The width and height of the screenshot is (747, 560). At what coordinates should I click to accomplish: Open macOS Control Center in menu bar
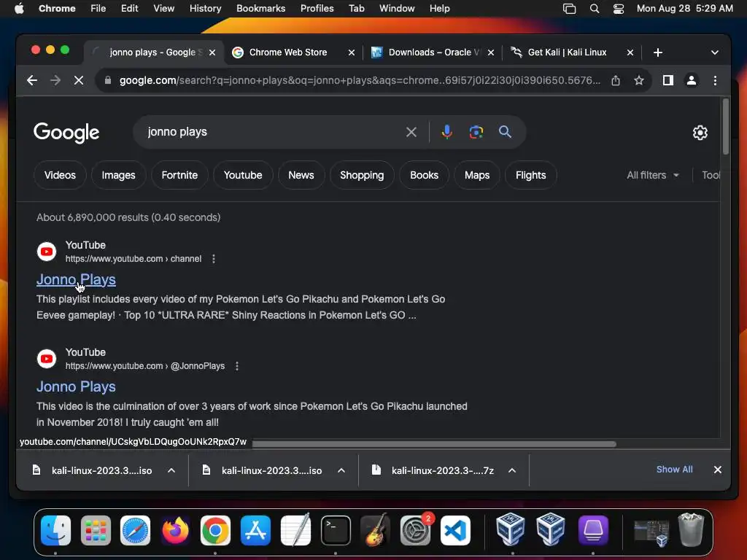[x=619, y=9]
